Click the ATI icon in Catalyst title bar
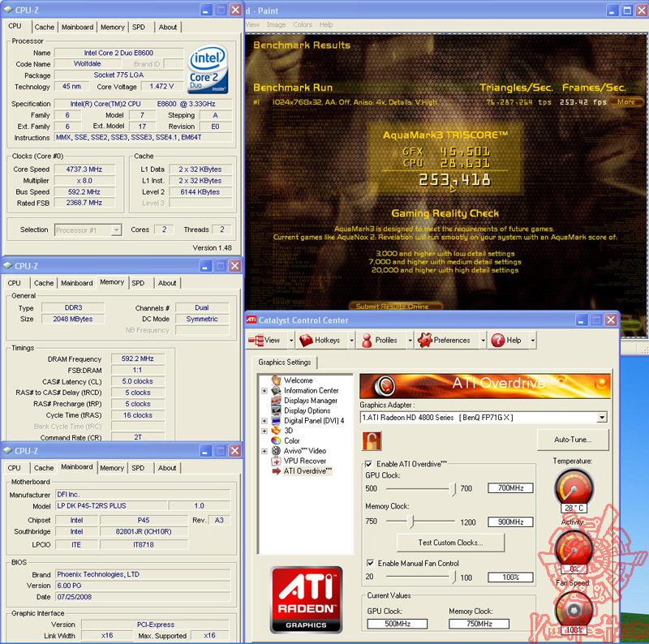 point(251,320)
